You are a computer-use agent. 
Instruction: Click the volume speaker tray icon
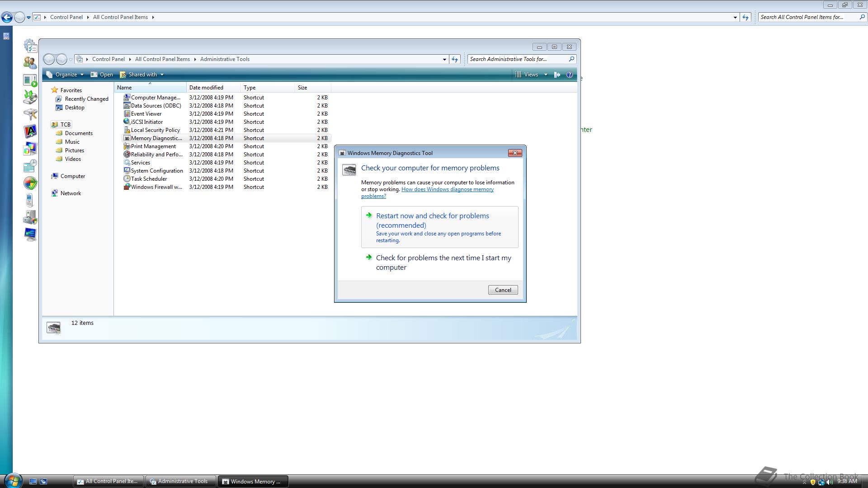pos(829,482)
